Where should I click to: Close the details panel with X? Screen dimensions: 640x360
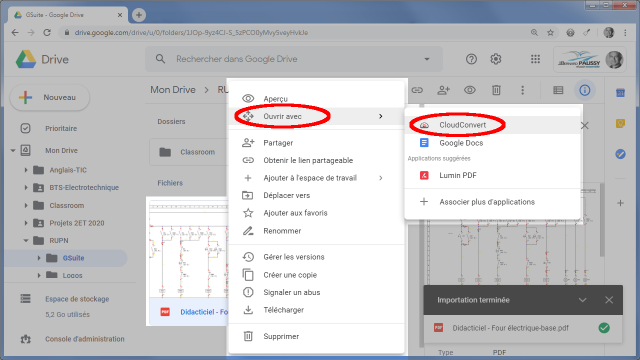pyautogui.click(x=584, y=126)
